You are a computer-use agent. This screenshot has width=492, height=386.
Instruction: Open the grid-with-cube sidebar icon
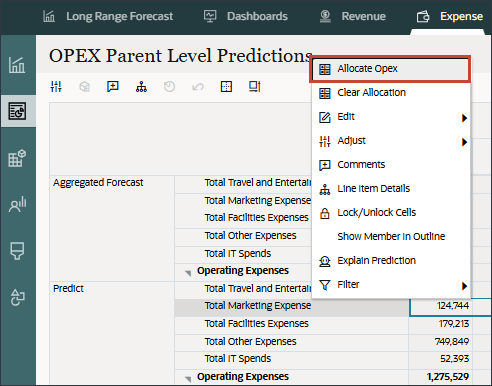point(17,158)
